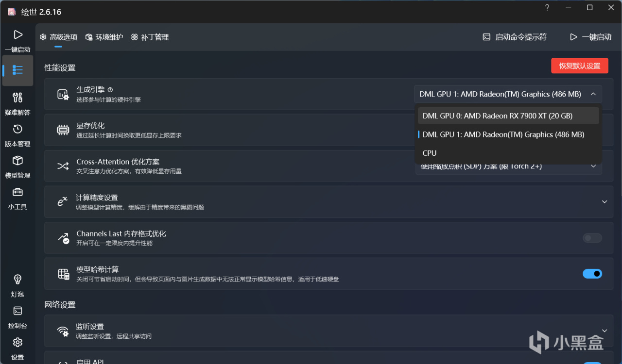Click 启动命令提示符 button
Viewport: 622px width, 364px height.
pos(515,37)
